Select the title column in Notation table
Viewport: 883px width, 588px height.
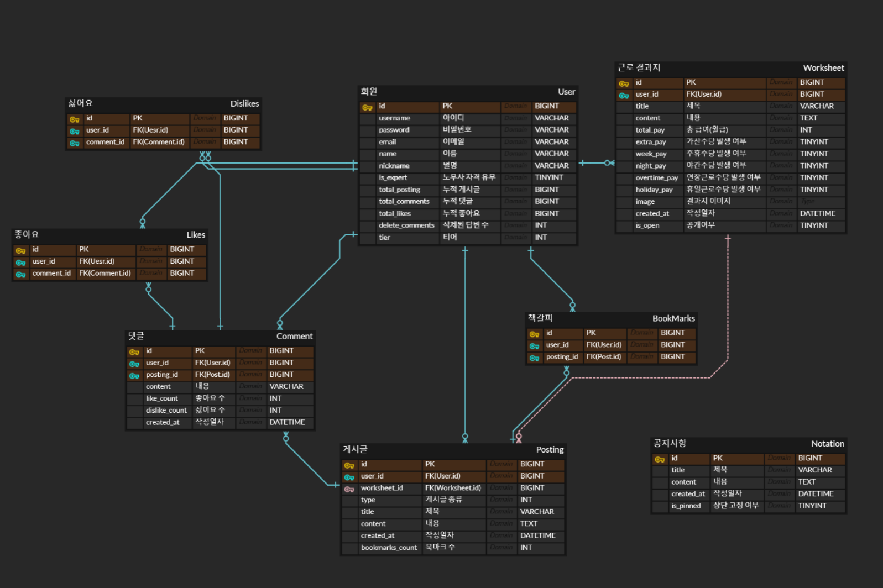(749, 470)
